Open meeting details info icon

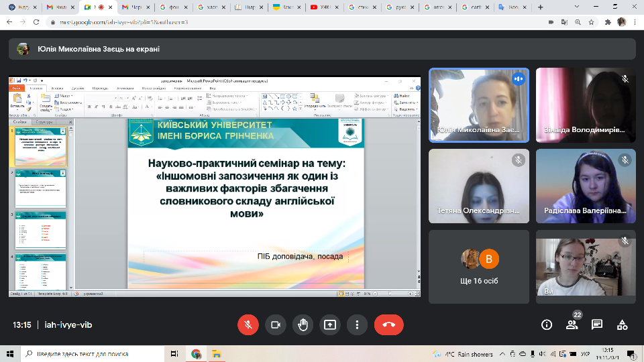tap(547, 324)
